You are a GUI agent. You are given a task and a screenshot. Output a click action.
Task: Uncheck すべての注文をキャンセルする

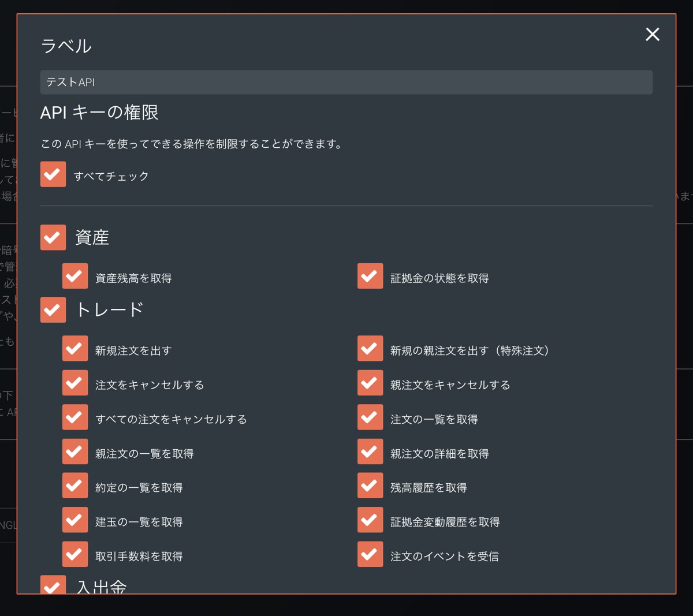[x=75, y=417]
